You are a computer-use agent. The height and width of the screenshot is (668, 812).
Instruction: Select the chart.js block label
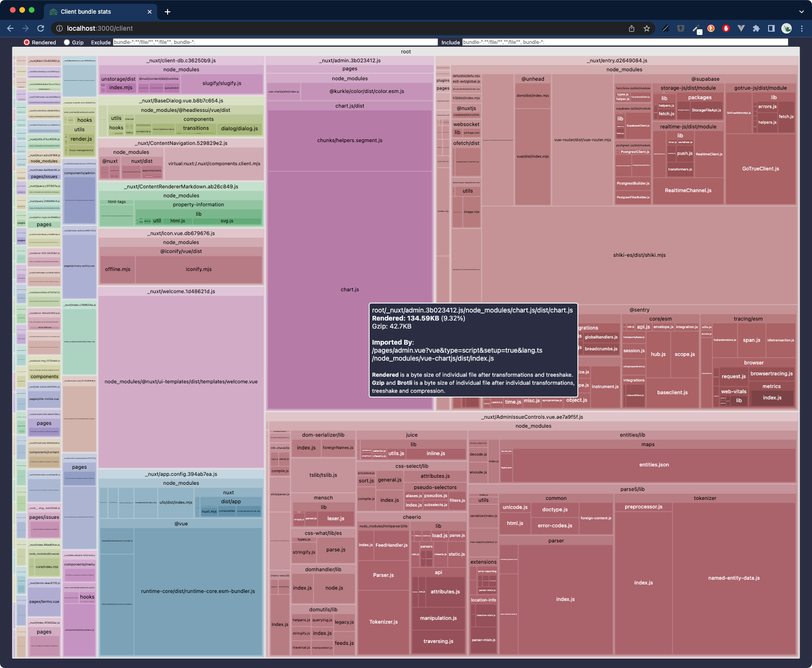(350, 289)
